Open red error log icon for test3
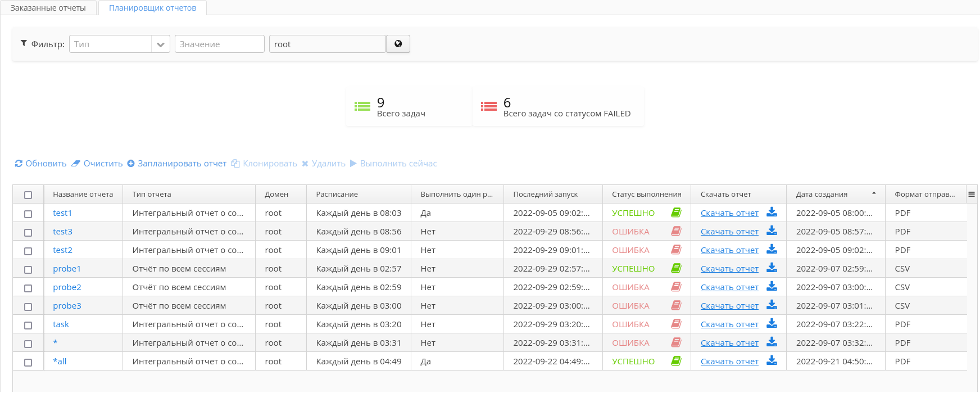 coord(676,231)
